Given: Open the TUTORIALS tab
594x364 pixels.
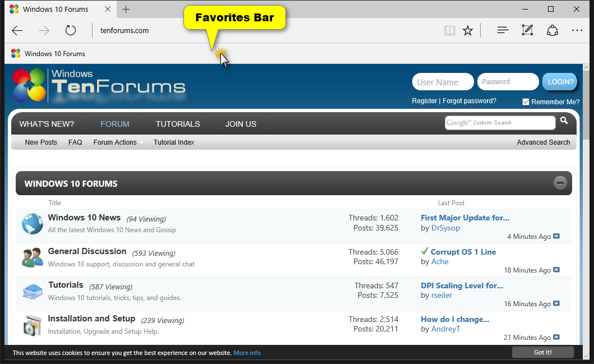Looking at the screenshot, I should point(178,124).
